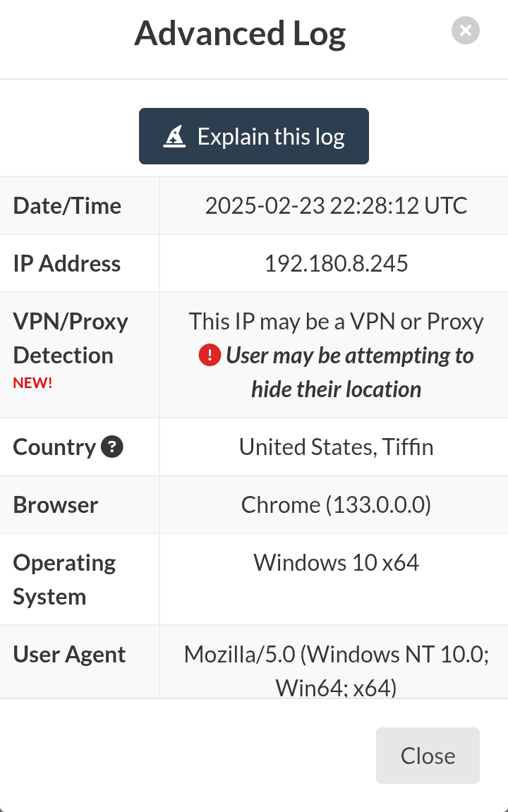This screenshot has height=812, width=508.
Task: Click the Operating System row label
Action: (64, 579)
